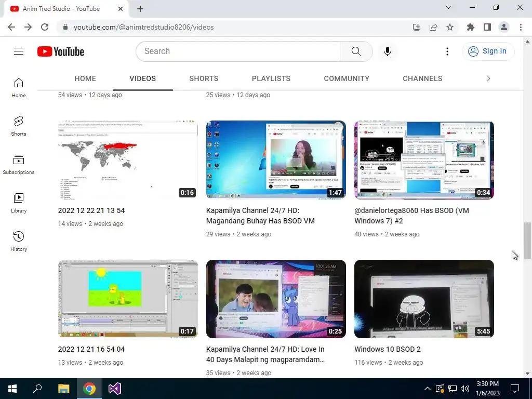The image size is (532, 399).
Task: Open the Chrome profile avatar
Action: (x=504, y=27)
